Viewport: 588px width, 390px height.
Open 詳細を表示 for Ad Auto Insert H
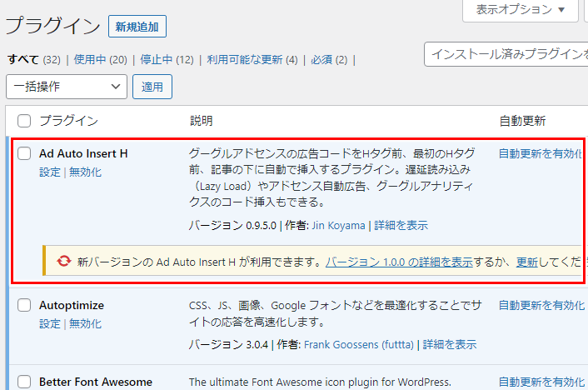[401, 226]
